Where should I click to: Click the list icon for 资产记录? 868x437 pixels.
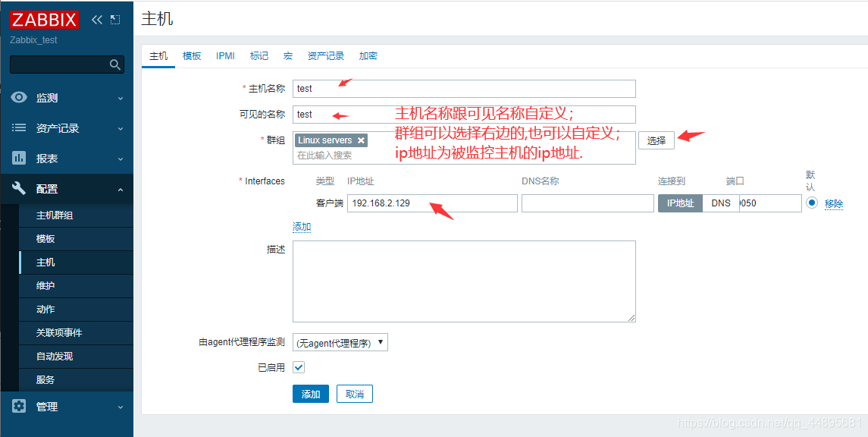(19, 128)
